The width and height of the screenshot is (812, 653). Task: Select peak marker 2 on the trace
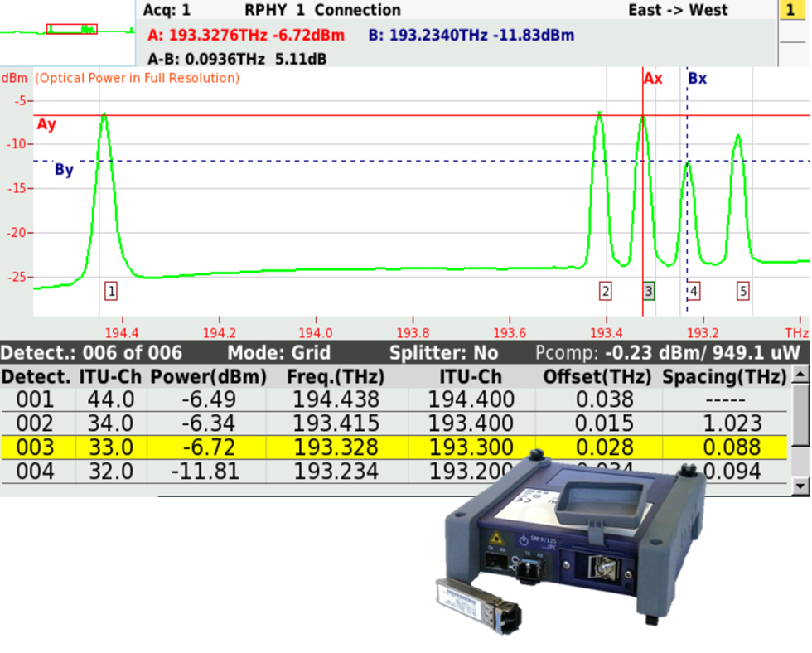tap(605, 291)
